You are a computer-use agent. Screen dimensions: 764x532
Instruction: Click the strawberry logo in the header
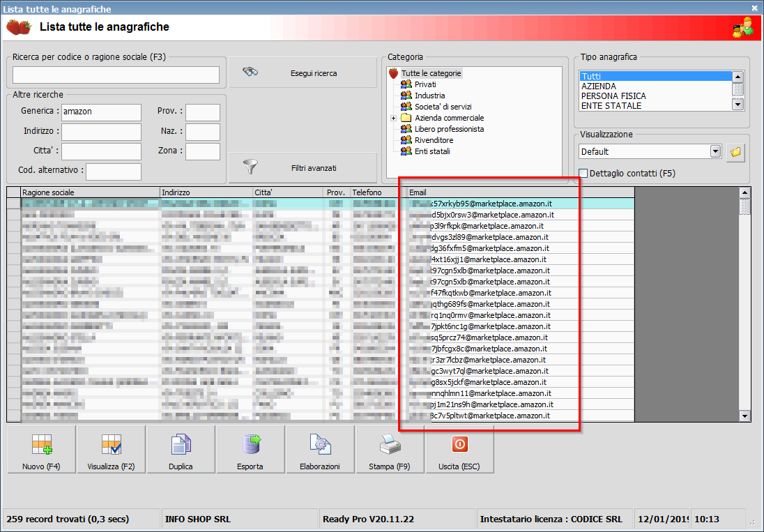coord(19,27)
